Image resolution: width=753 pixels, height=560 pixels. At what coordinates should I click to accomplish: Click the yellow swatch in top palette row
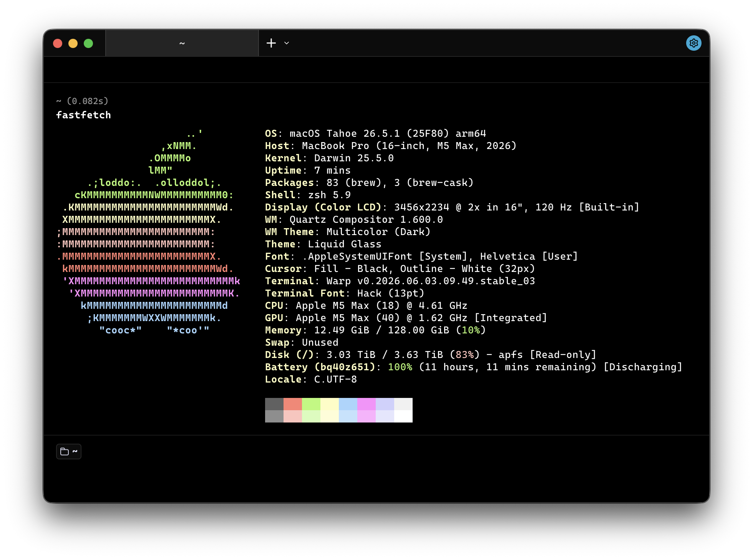(330, 404)
